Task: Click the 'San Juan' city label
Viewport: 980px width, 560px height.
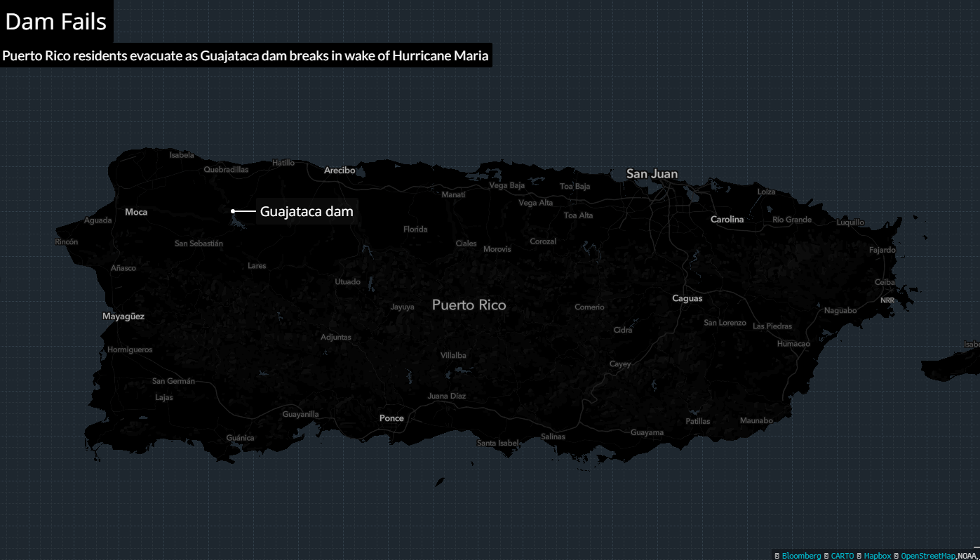Action: [x=652, y=173]
